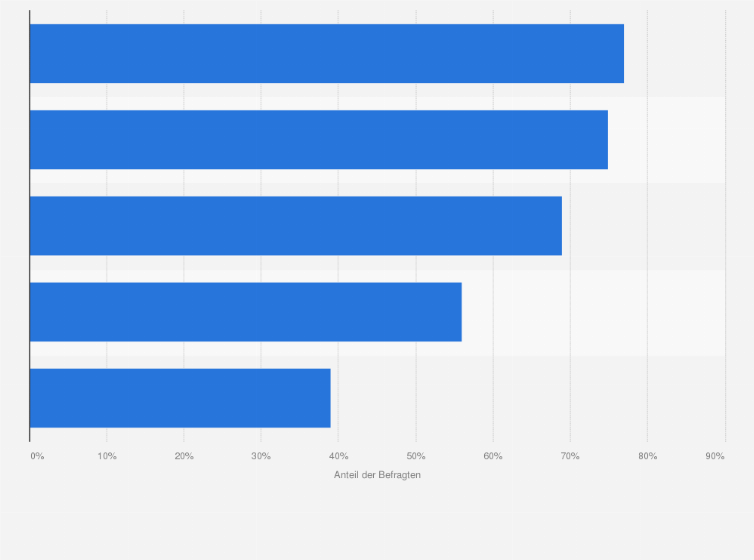Click the 'Anteil der Befragten' axis title

point(377,475)
